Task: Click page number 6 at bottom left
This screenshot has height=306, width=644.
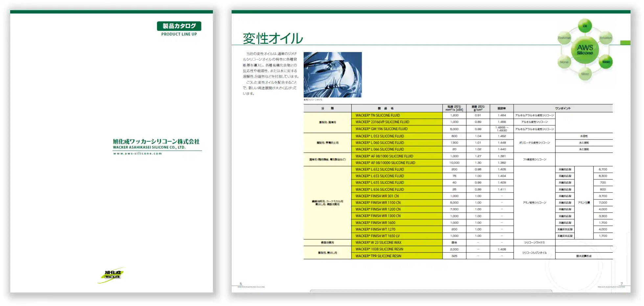Action: 241,284
